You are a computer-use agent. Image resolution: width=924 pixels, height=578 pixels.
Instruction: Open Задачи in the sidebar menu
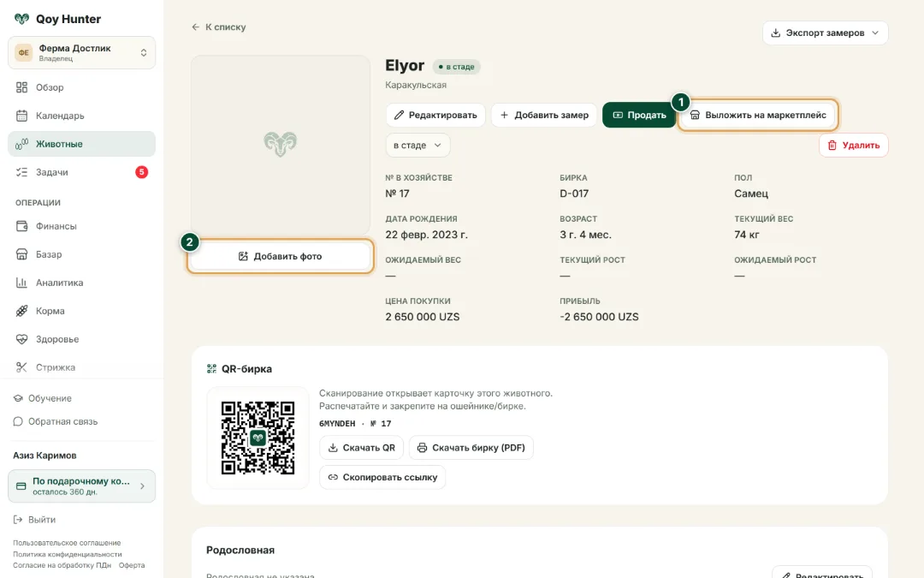[x=82, y=172]
